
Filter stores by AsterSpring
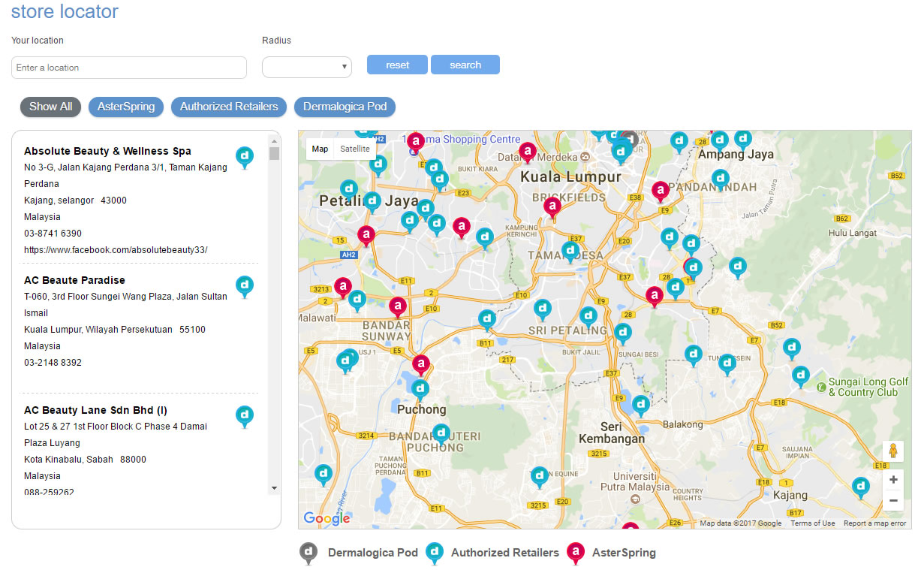(126, 107)
